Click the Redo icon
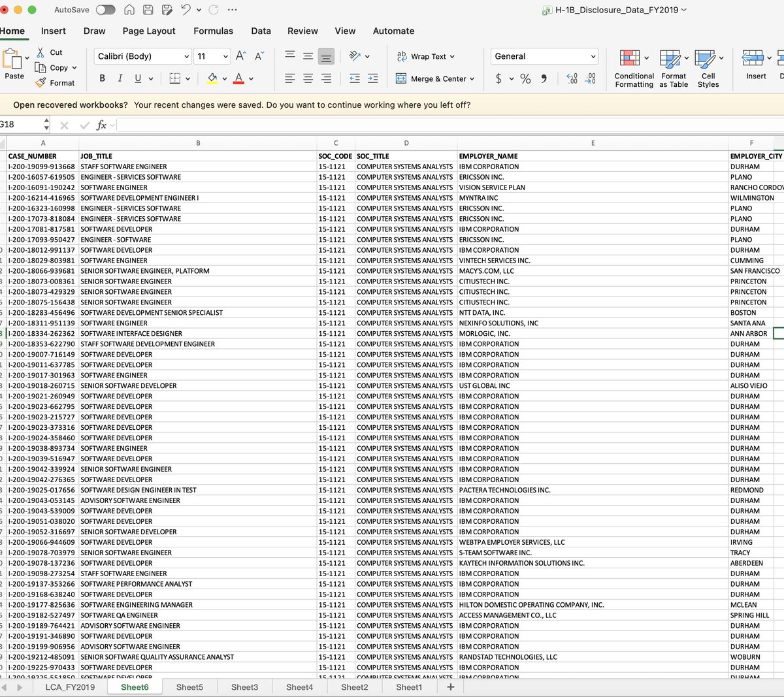 [x=214, y=10]
